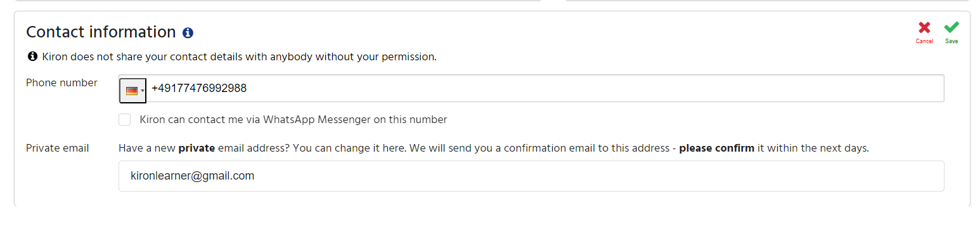Select the German flag icon in phone field
Image resolution: width=980 pixels, height=243 pixels.
coord(131,91)
